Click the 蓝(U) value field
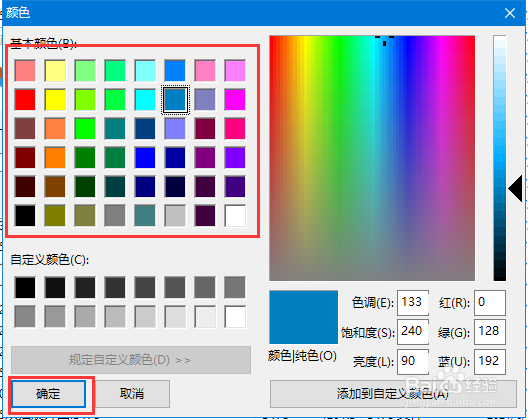 pyautogui.click(x=490, y=361)
